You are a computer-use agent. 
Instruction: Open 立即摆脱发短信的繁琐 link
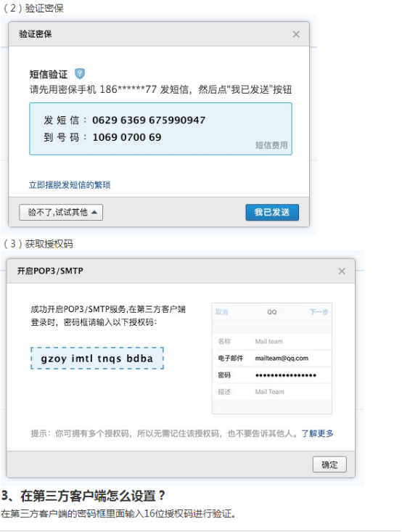(x=70, y=185)
